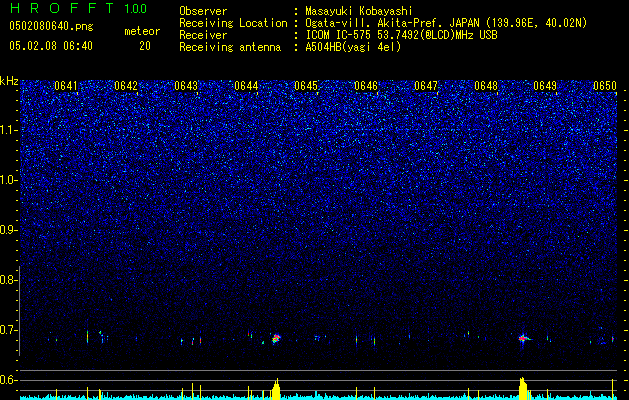This screenshot has height=400, width=629.
Task: Click the 0642 time marker
Action: [126, 86]
